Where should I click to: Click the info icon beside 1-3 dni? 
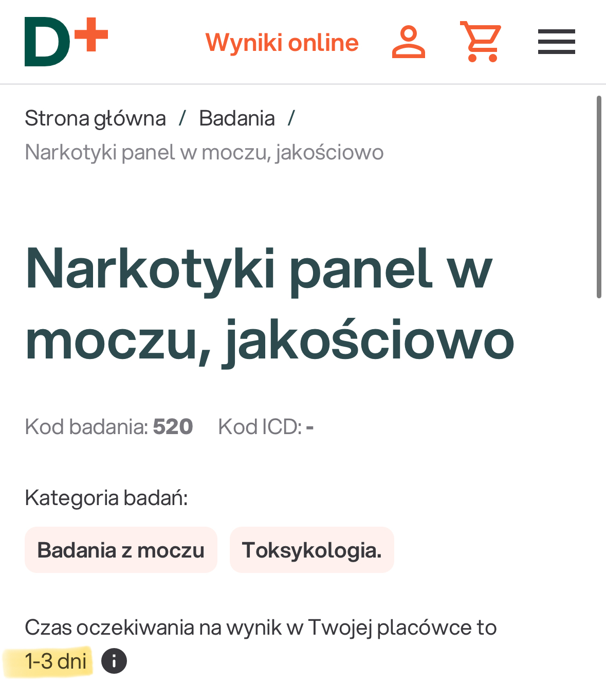point(114,661)
